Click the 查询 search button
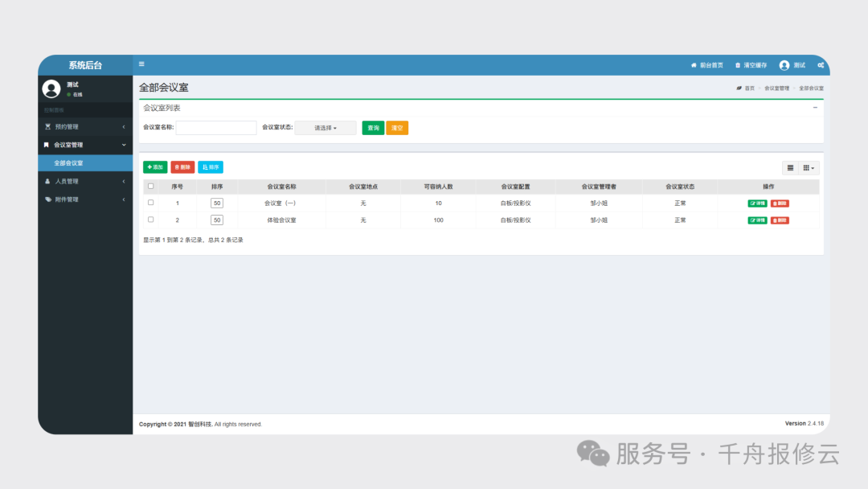 coord(372,127)
